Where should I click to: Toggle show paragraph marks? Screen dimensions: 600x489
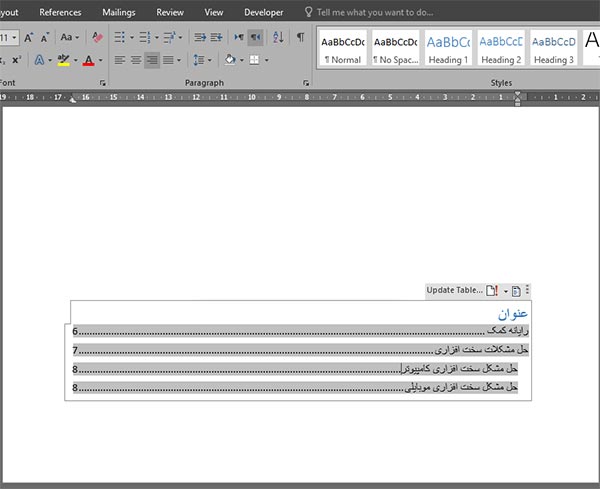pos(301,37)
